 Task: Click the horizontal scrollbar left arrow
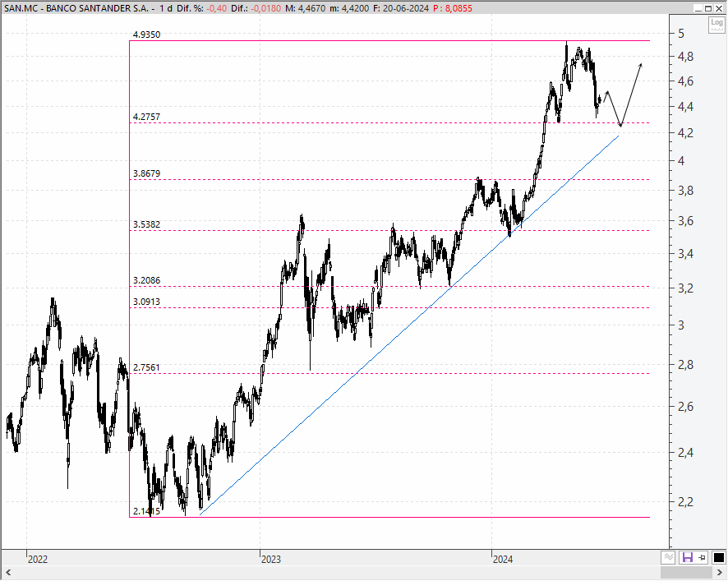click(x=8, y=572)
